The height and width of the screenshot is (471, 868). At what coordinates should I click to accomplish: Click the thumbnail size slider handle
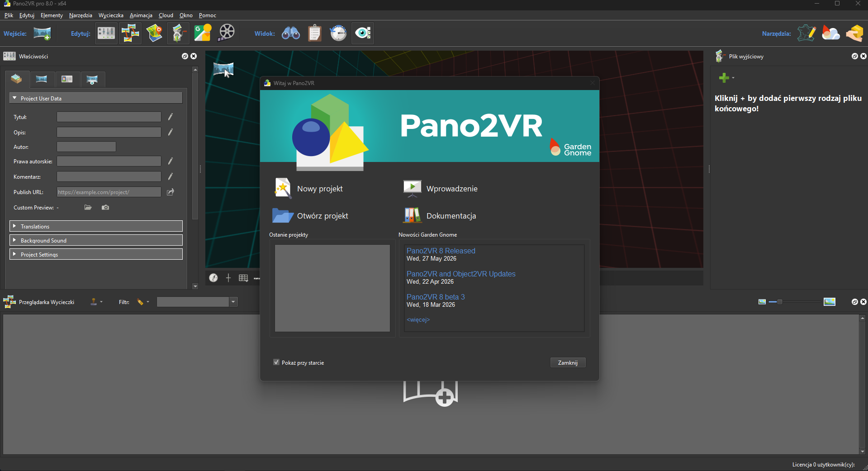pyautogui.click(x=780, y=302)
